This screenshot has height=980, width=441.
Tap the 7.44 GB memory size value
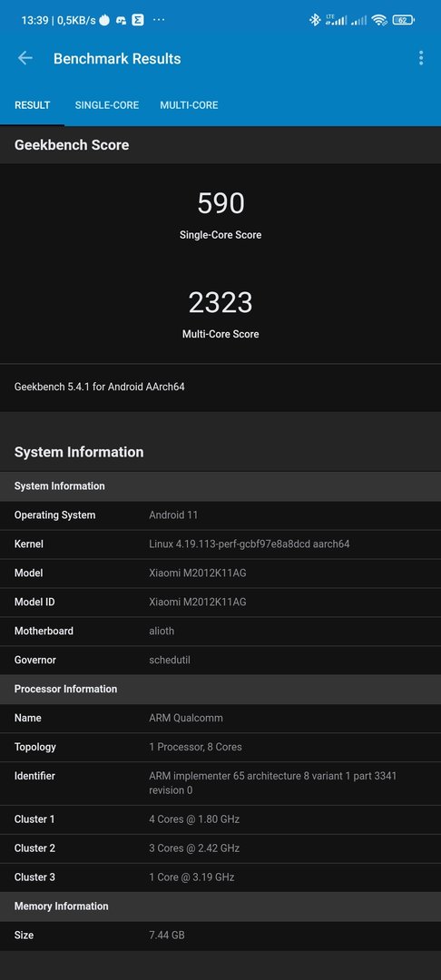(167, 936)
